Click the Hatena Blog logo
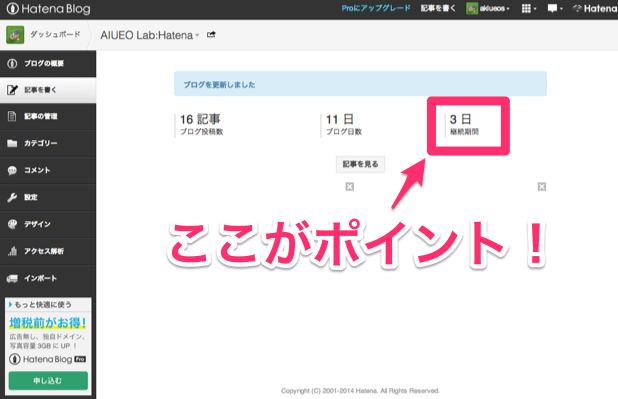 click(x=48, y=9)
